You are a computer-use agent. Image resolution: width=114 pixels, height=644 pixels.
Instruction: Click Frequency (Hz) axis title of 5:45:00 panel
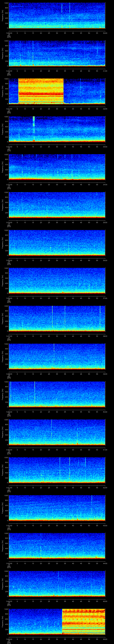pos(3,622)
